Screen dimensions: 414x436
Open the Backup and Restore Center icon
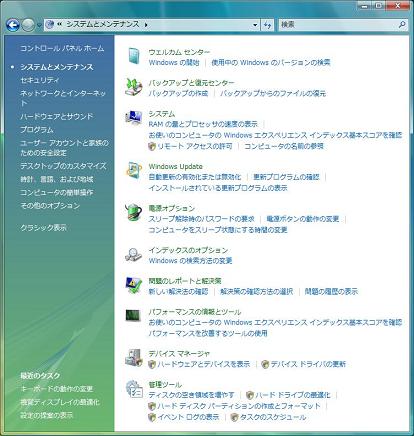[x=134, y=87]
